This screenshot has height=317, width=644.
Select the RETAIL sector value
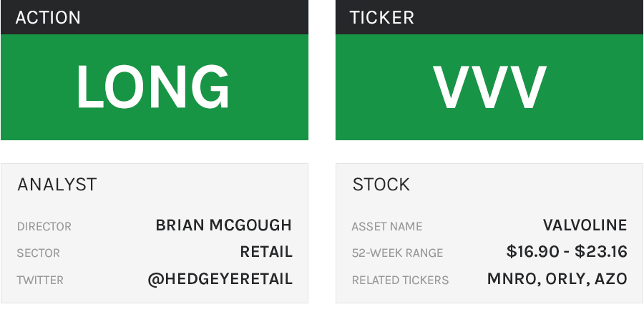coord(266,252)
